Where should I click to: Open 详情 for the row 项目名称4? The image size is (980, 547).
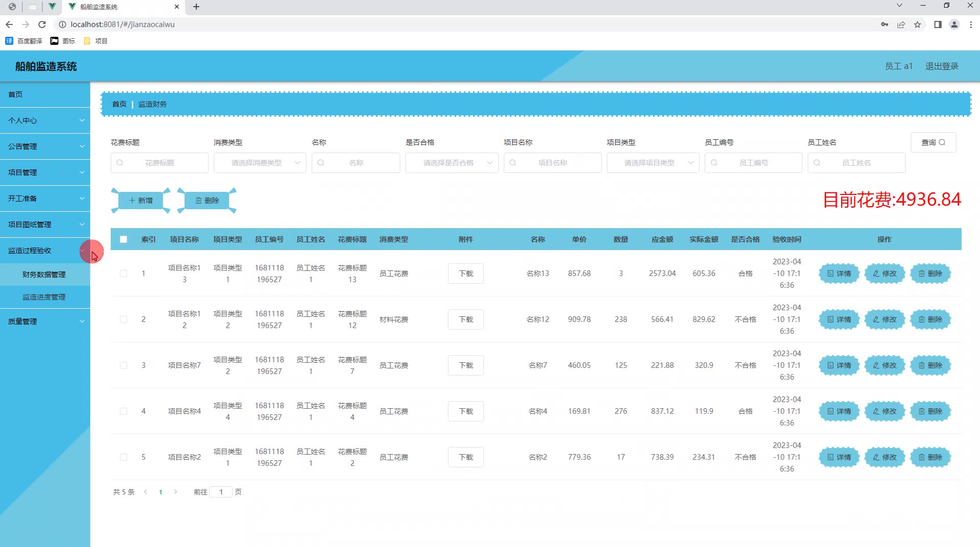coord(839,411)
